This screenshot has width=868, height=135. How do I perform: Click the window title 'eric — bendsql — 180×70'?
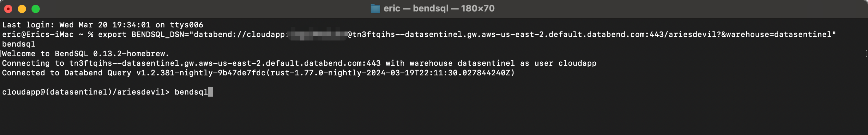click(439, 9)
